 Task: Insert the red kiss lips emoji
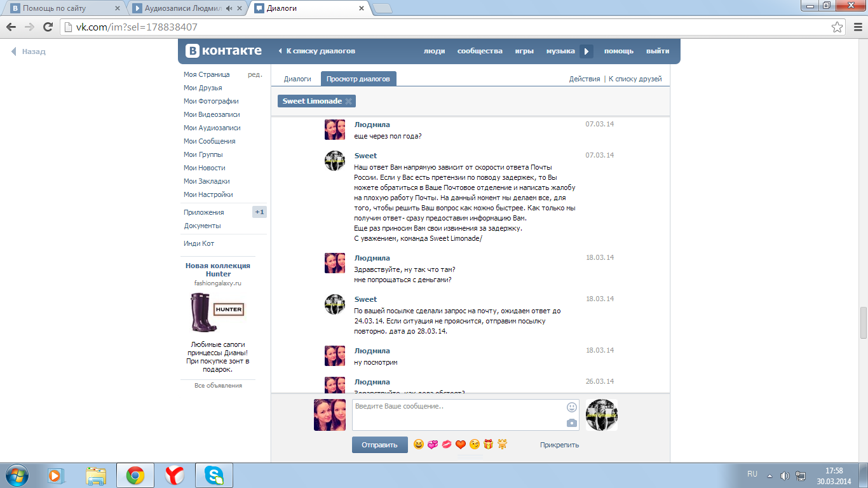pos(447,444)
